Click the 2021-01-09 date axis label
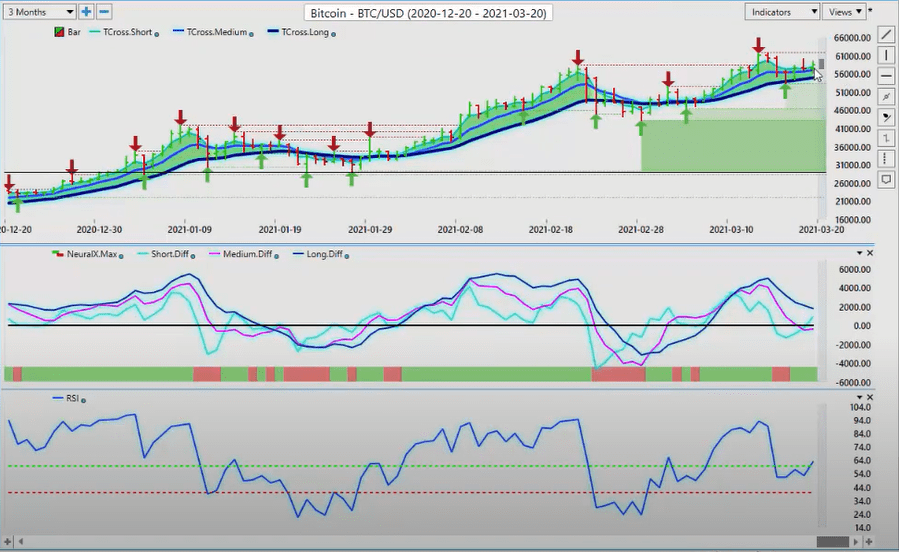This screenshot has width=899, height=552. click(x=189, y=229)
